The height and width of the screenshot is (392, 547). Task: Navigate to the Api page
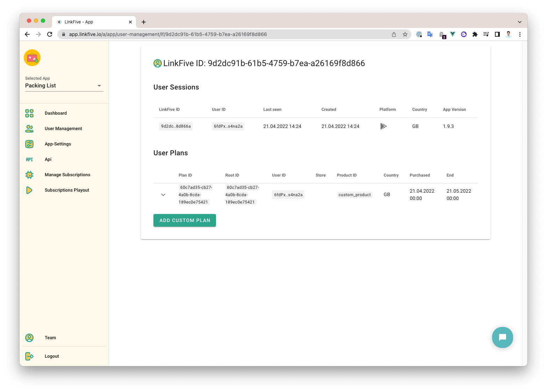pos(48,159)
